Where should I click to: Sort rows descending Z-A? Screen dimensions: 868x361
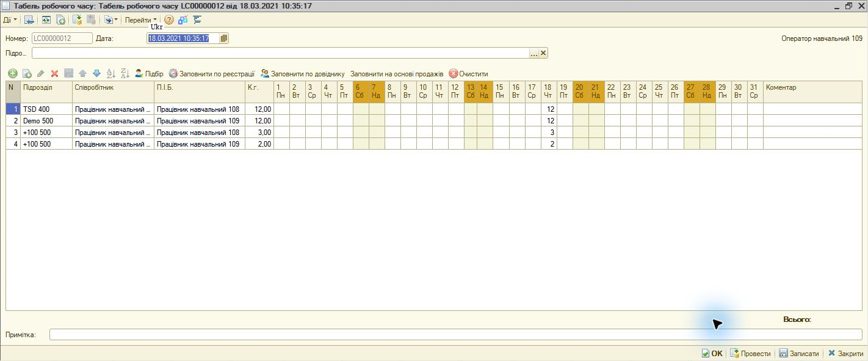(125, 73)
